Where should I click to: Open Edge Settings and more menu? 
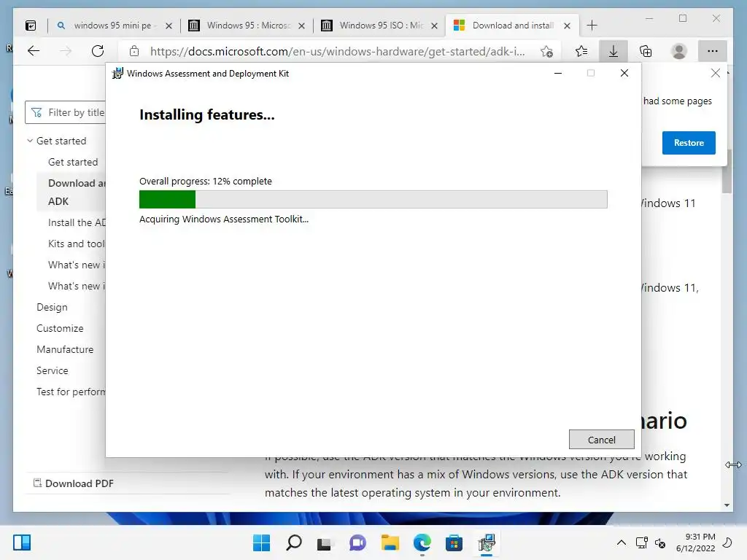click(x=713, y=51)
